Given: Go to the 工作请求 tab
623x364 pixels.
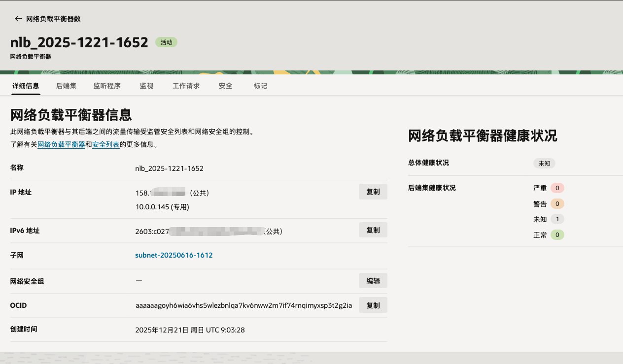Looking at the screenshot, I should click(x=186, y=86).
